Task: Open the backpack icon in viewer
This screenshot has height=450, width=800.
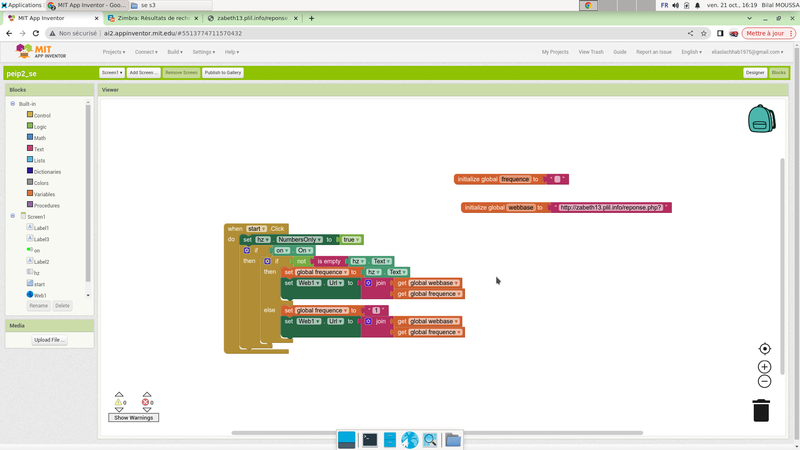Action: pyautogui.click(x=761, y=119)
